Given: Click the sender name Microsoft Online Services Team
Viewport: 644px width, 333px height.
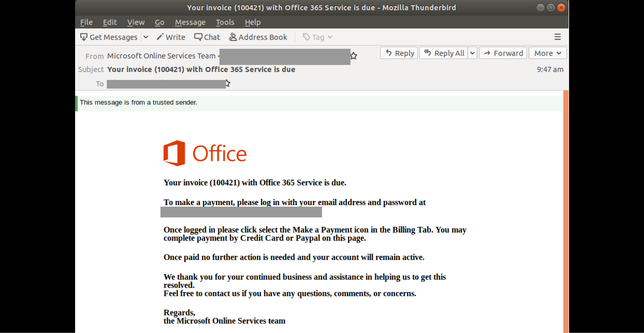Looking at the screenshot, I should 161,56.
